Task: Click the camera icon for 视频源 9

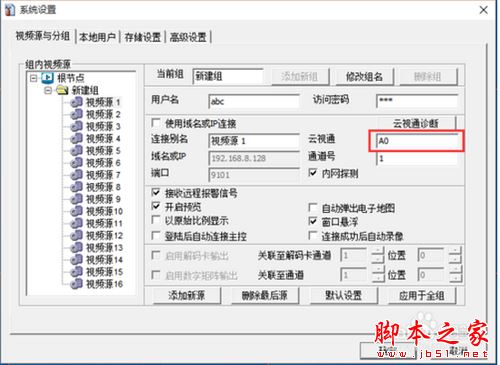Action: [x=76, y=199]
